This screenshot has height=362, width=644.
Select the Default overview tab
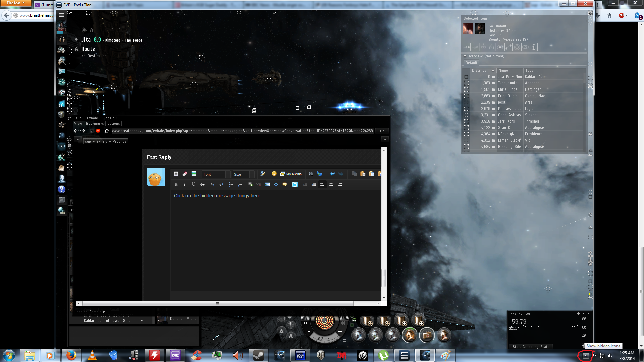point(471,63)
